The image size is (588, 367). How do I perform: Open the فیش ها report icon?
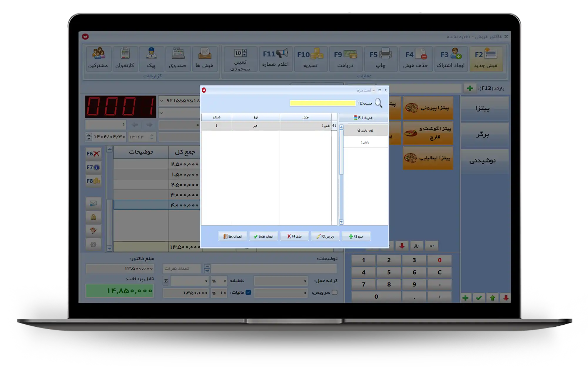tap(204, 59)
